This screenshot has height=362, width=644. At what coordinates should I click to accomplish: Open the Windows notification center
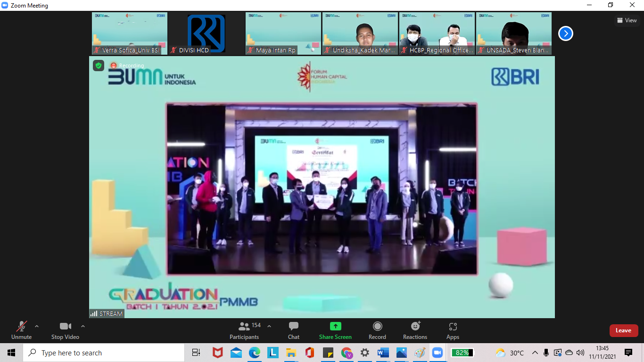(628, 353)
